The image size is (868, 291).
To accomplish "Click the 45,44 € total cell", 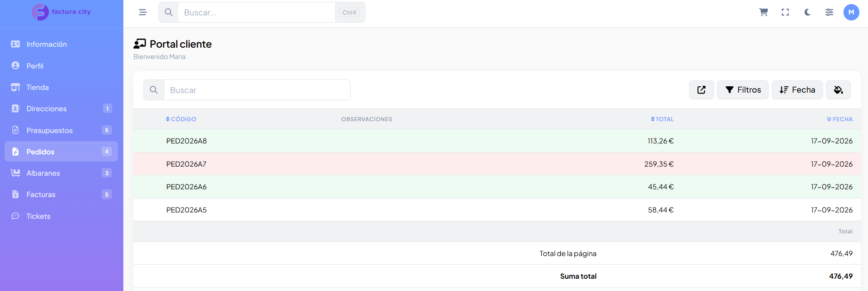I will coord(661,187).
